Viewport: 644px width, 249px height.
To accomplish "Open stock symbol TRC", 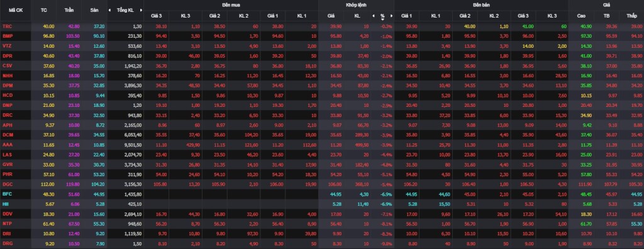I will coord(8,26).
